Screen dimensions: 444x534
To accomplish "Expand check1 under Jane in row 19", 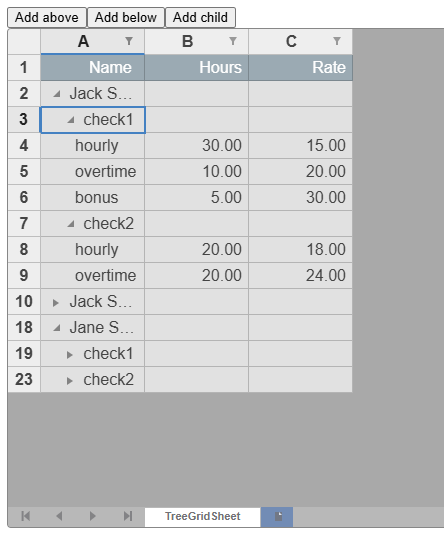I will (70, 355).
